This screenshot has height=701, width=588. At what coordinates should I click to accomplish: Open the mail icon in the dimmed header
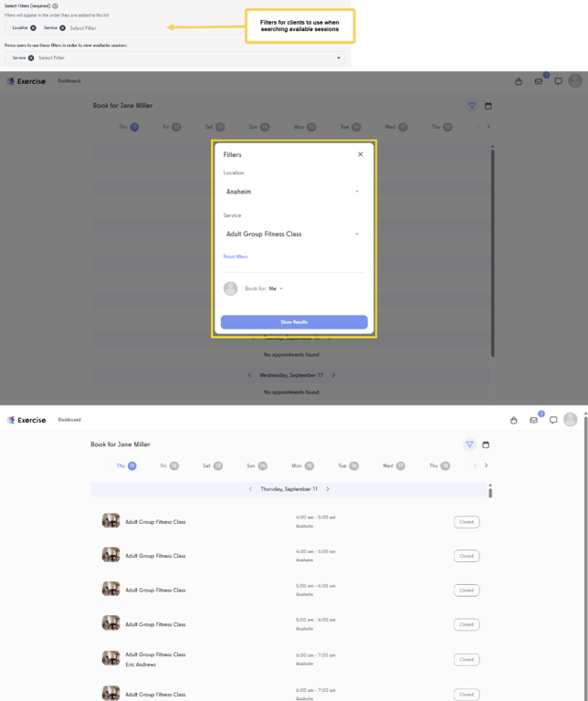pyautogui.click(x=539, y=81)
